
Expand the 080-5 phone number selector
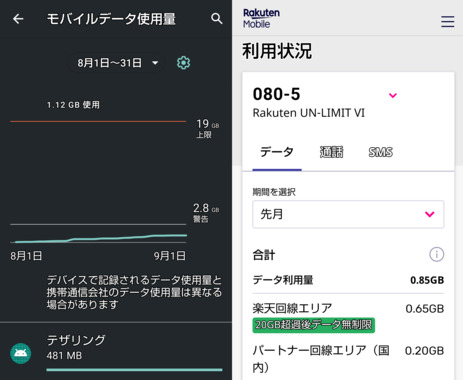(393, 95)
